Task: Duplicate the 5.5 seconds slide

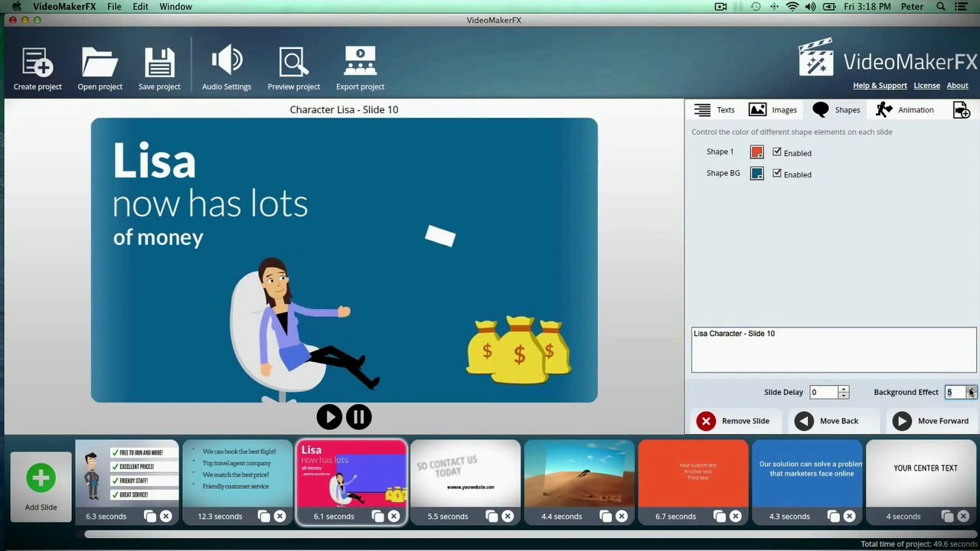Action: [492, 517]
